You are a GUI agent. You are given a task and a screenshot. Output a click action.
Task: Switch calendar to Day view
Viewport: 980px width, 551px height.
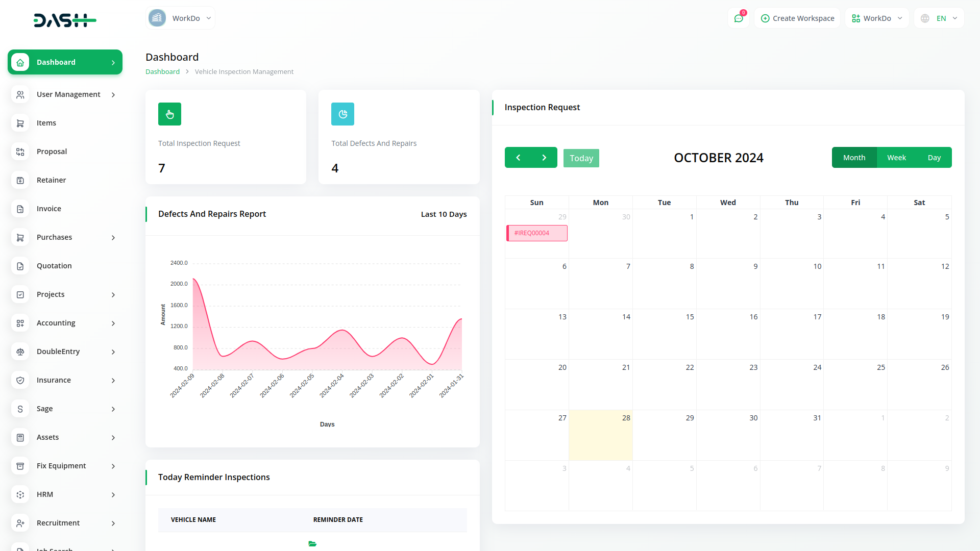[x=934, y=158]
